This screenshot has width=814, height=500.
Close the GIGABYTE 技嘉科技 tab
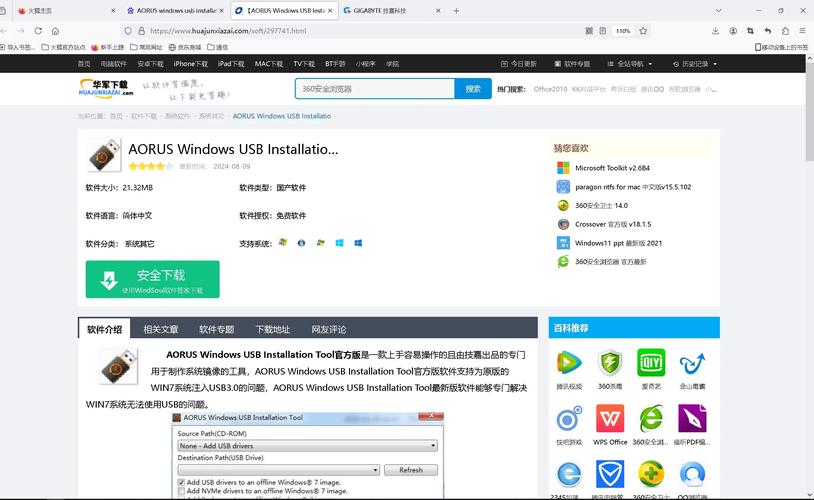tap(438, 11)
